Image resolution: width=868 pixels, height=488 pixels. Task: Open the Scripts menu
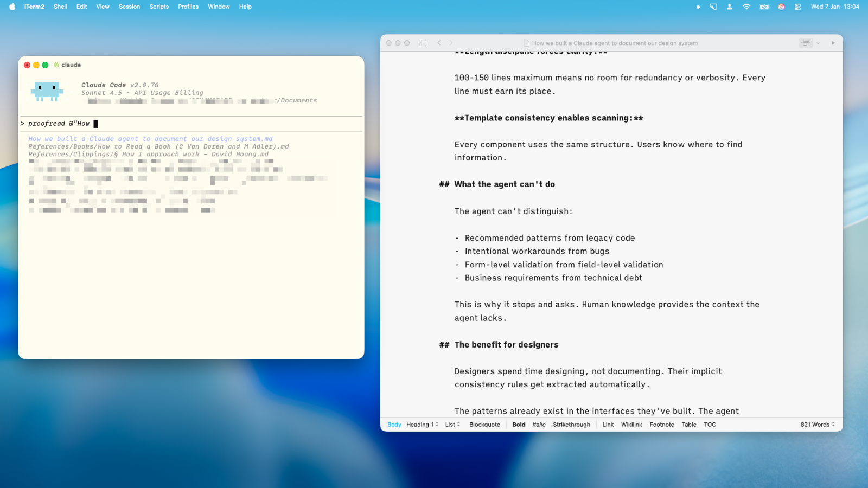(x=159, y=7)
